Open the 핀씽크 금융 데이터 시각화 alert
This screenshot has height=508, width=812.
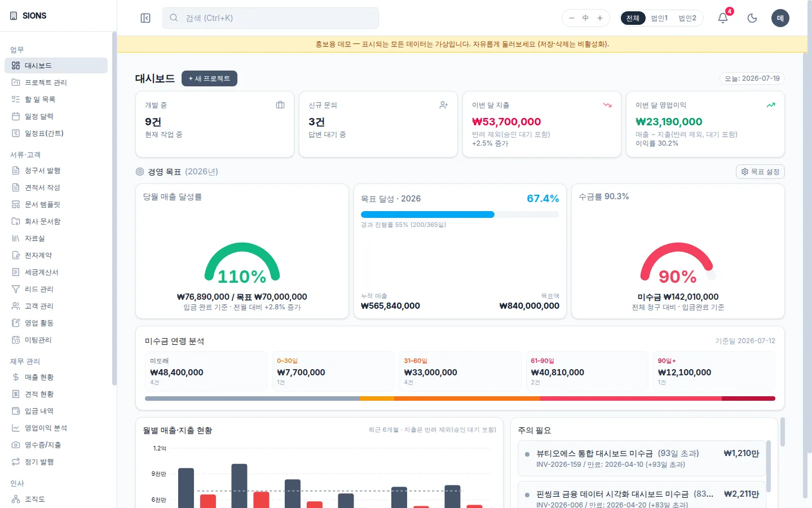click(642, 496)
